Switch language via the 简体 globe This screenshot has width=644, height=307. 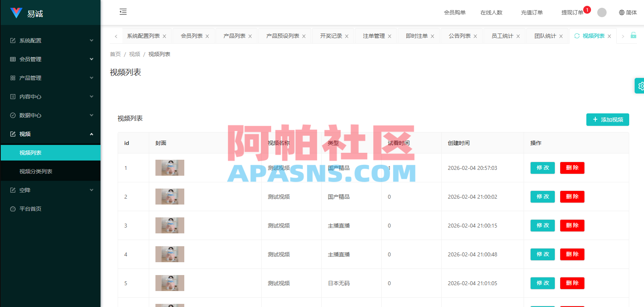click(x=628, y=12)
